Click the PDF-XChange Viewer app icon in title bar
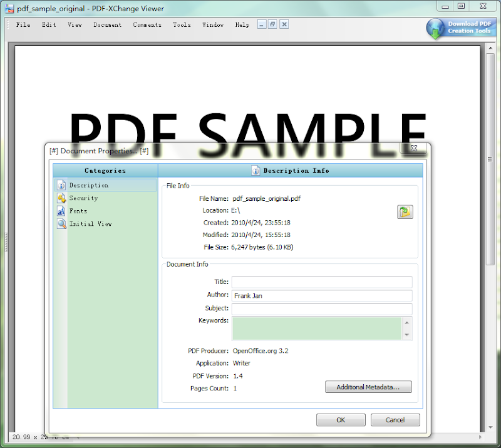Viewport: 501px width, 448px height. (9, 9)
